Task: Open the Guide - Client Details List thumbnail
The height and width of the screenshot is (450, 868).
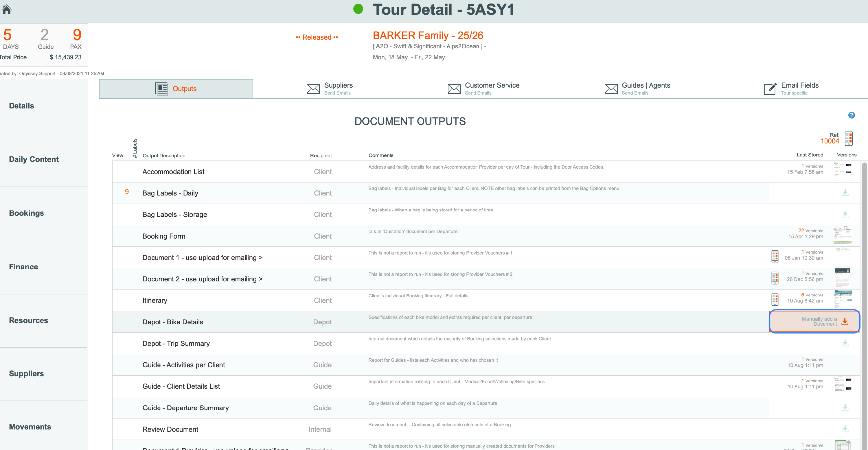Action: click(x=842, y=386)
